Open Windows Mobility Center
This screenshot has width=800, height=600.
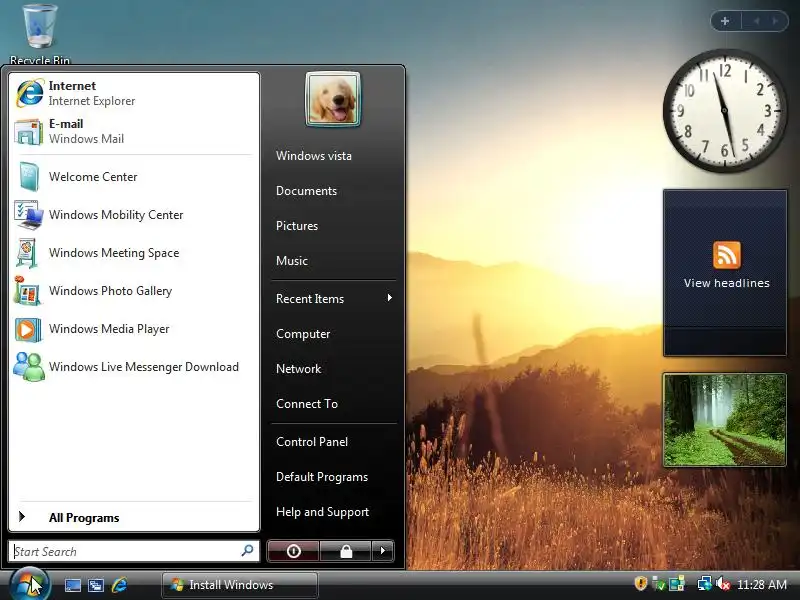(x=134, y=215)
